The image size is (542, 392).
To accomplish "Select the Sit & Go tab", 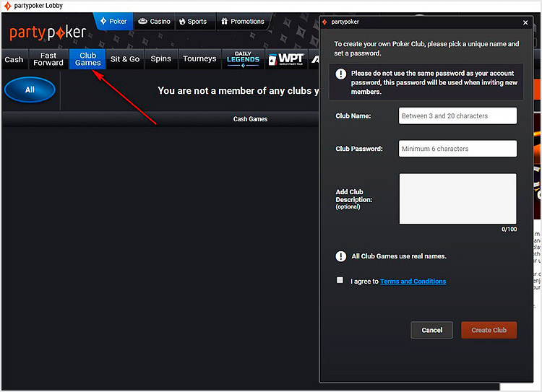I will (125, 59).
